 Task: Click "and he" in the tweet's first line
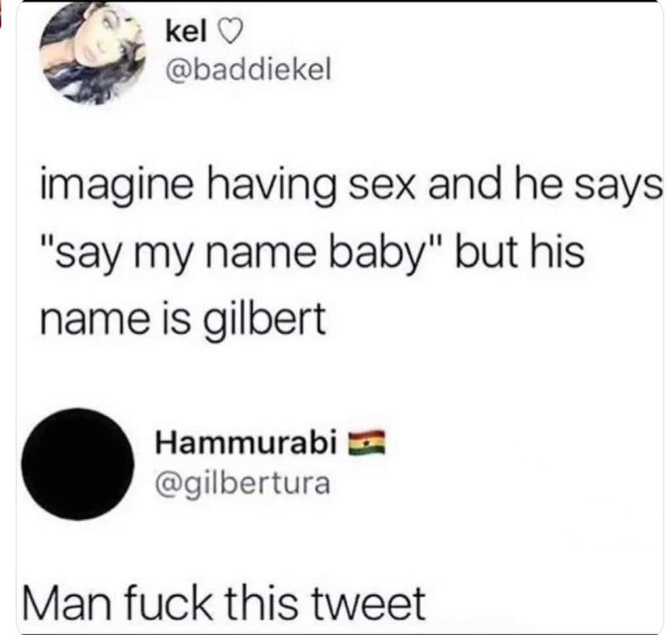coord(495,186)
